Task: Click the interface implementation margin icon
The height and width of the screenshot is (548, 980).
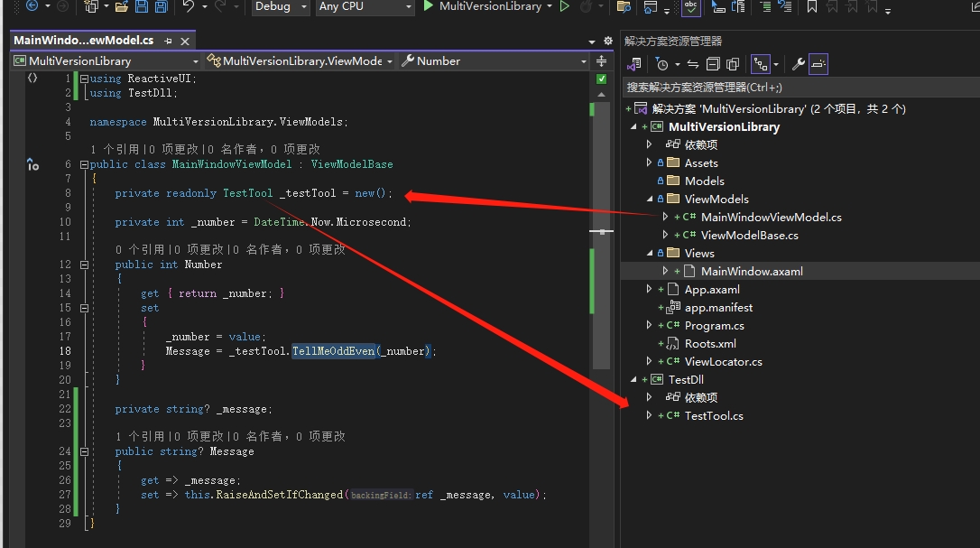Action: pyautogui.click(x=32, y=164)
